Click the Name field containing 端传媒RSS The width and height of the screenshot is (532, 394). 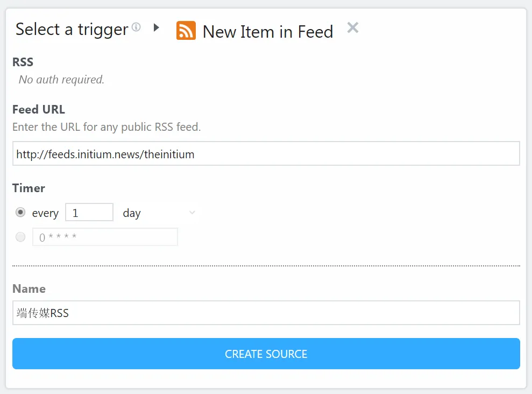tap(266, 313)
